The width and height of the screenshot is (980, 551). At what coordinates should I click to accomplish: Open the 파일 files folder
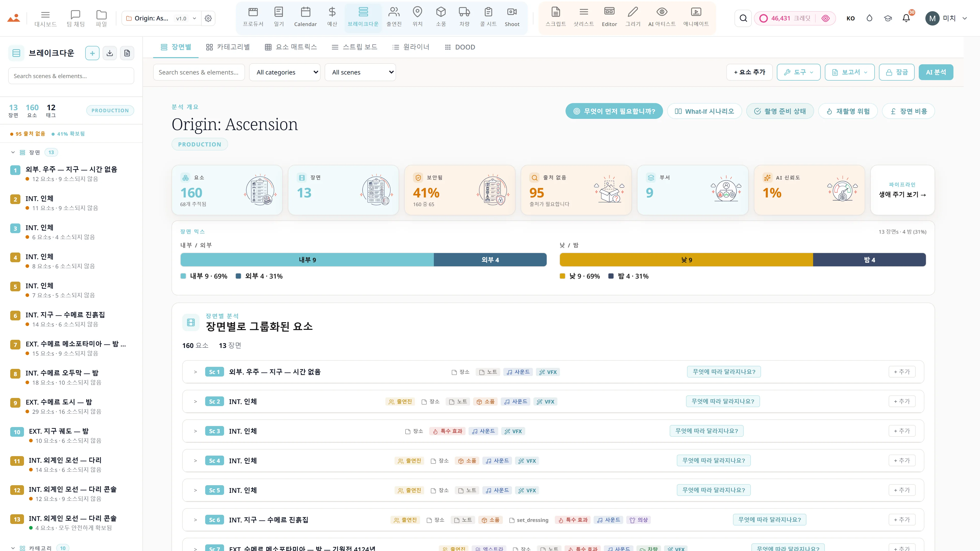click(x=101, y=18)
